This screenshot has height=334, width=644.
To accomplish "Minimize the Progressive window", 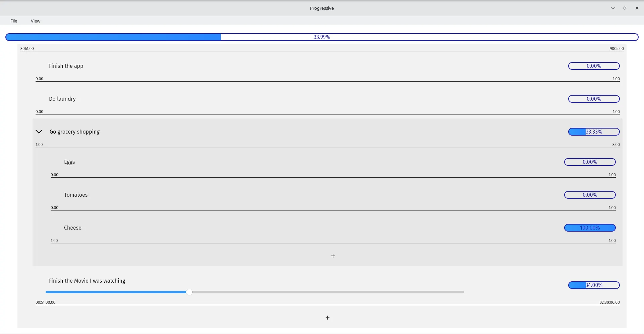I will tap(613, 8).
